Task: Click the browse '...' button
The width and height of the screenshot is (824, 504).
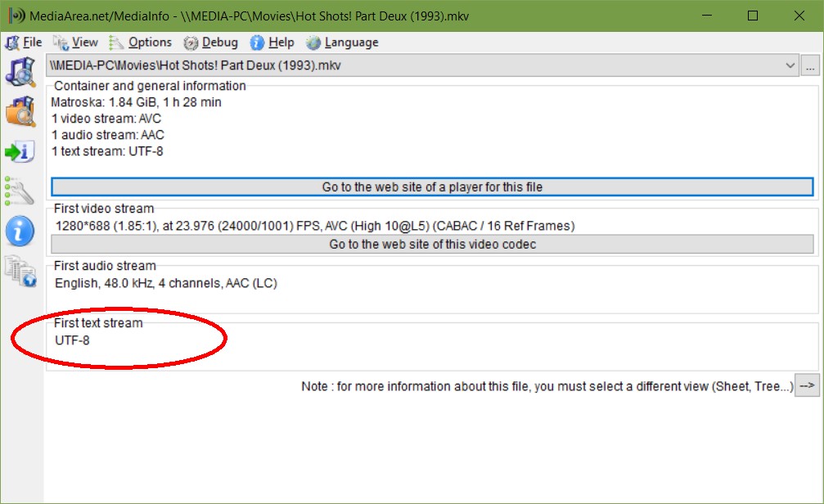Action: pos(810,66)
